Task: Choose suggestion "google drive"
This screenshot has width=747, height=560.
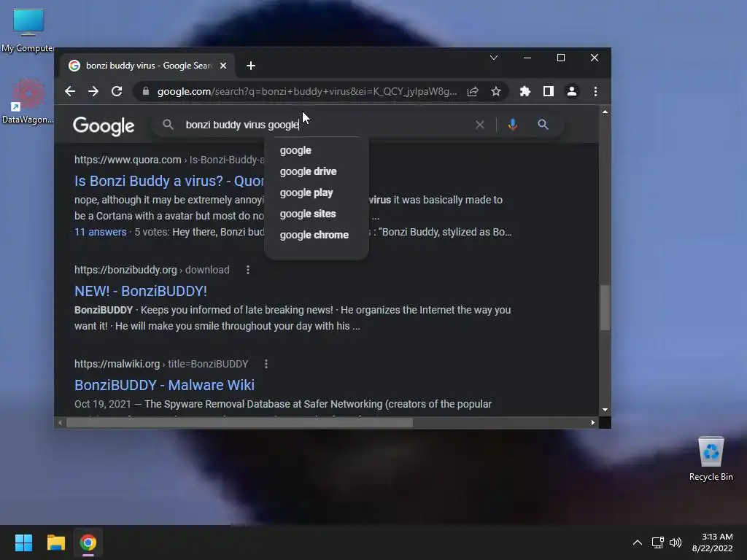Action: click(309, 171)
